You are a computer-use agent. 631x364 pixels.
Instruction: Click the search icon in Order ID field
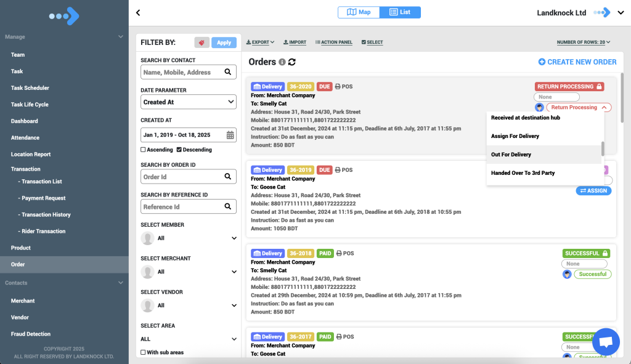coord(228,177)
